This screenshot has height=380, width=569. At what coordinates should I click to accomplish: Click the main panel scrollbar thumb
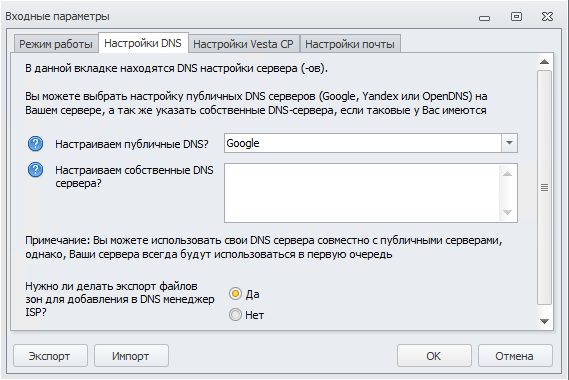[x=544, y=187]
